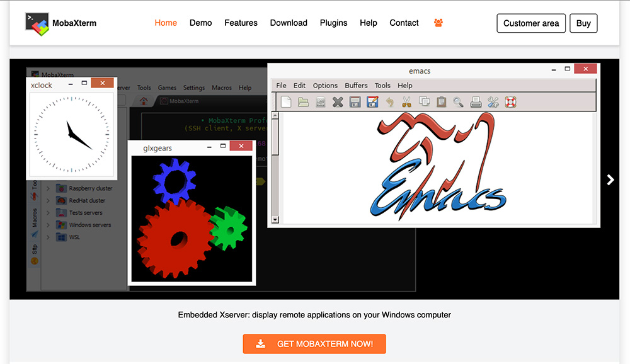Click the emacs Help lifebuoy icon
This screenshot has width=630, height=364.
click(x=510, y=102)
